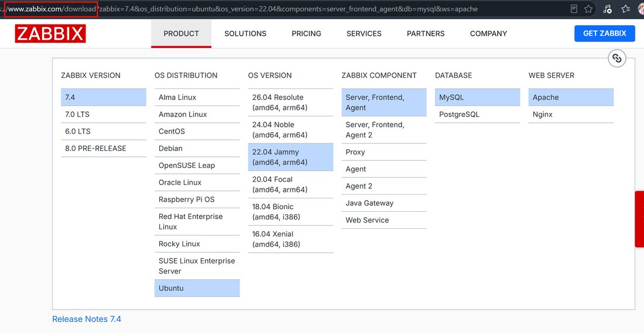Viewport: 644px width, 333px height.
Task: Select the Ubuntu OS distribution
Action: 197,289
